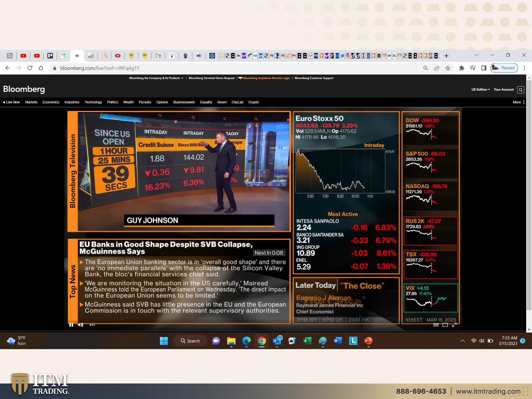
Task: Switch to the Instagram tab
Action: (x=347, y=56)
